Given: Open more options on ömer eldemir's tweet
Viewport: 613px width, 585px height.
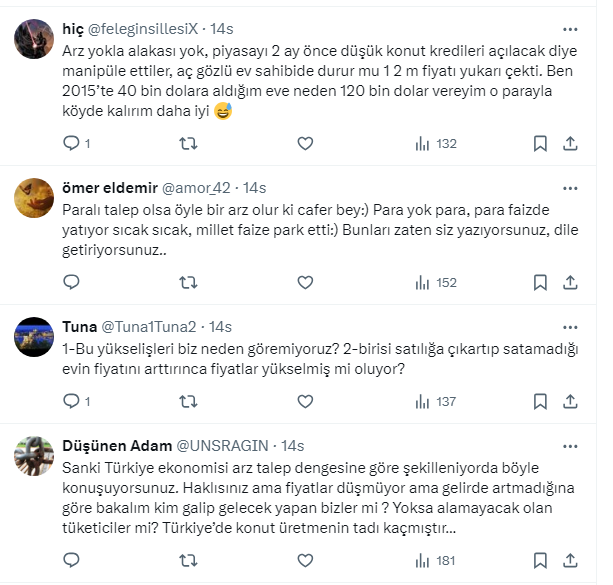Looking at the screenshot, I should [x=570, y=188].
